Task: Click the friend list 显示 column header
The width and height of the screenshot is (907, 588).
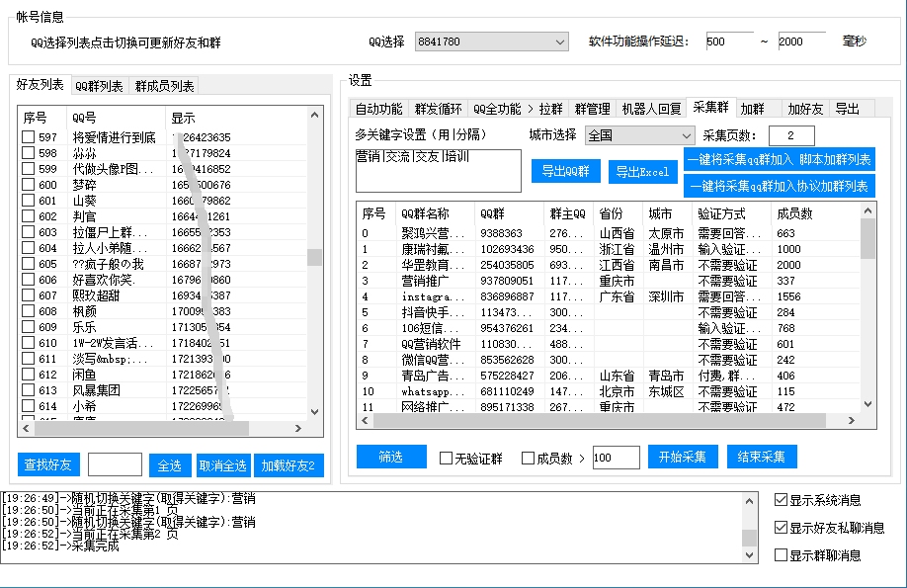Action: coord(236,118)
